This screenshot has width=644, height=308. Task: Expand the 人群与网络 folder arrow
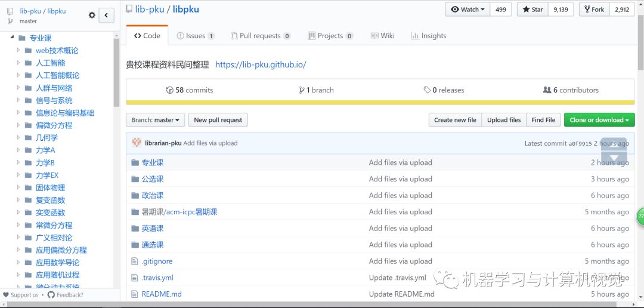18,88
